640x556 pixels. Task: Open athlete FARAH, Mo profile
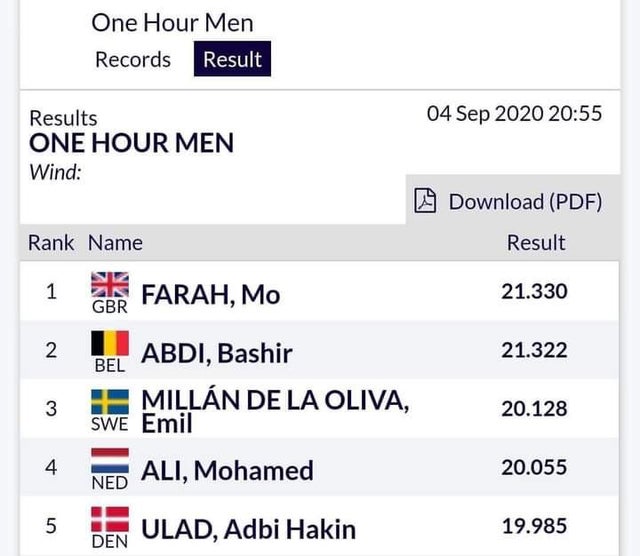coord(211,295)
